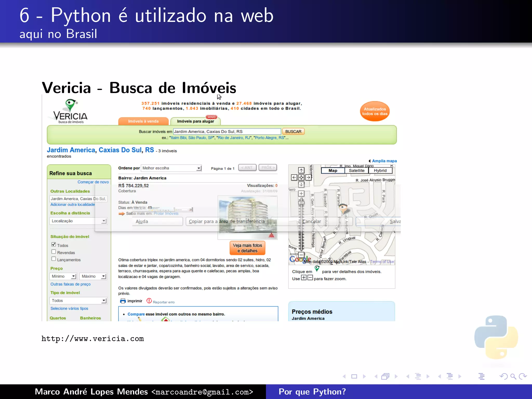Zoom out with the map minus button
Image resolution: width=532 pixels, height=399 pixels.
pyautogui.click(x=301, y=255)
